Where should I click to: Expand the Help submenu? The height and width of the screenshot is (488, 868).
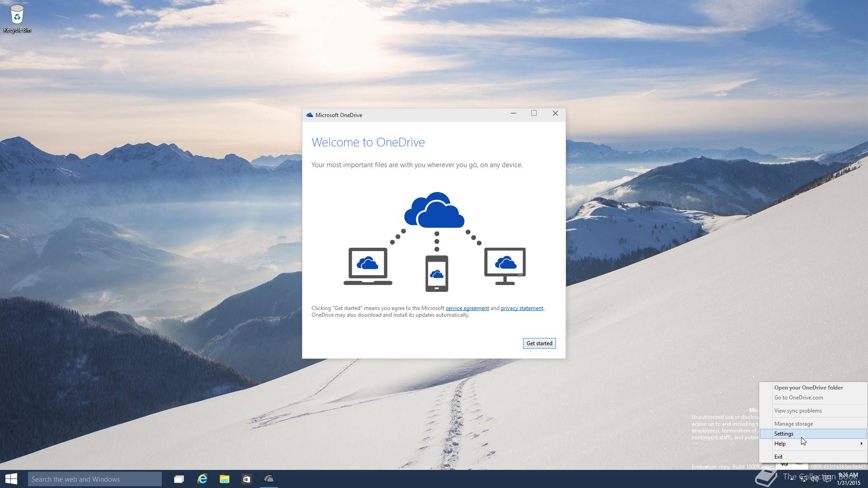pyautogui.click(x=813, y=444)
